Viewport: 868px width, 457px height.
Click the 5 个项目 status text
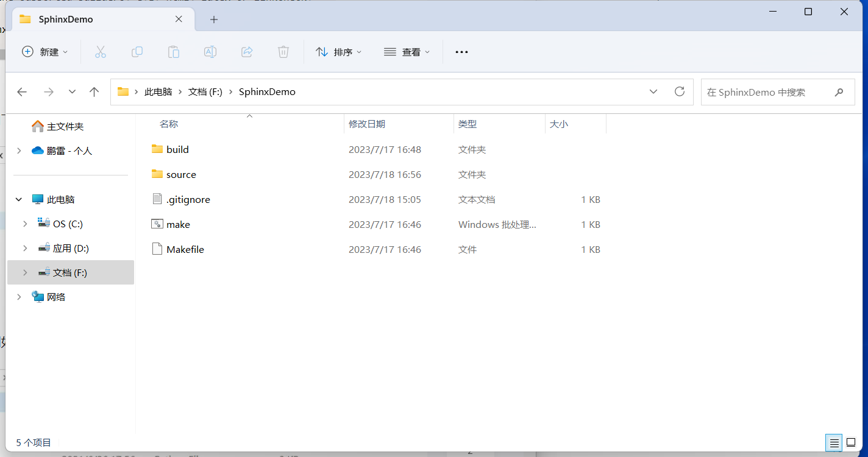pyautogui.click(x=34, y=442)
